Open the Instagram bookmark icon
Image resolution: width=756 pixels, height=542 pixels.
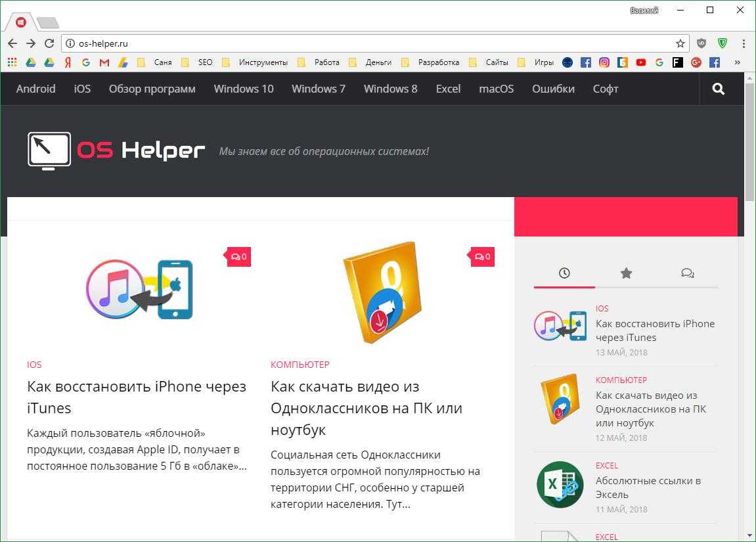pos(604,62)
